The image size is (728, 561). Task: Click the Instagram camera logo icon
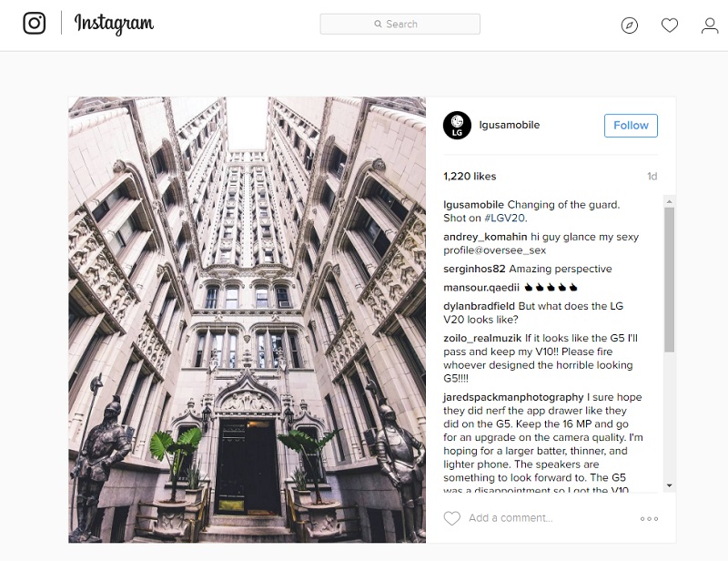(35, 24)
